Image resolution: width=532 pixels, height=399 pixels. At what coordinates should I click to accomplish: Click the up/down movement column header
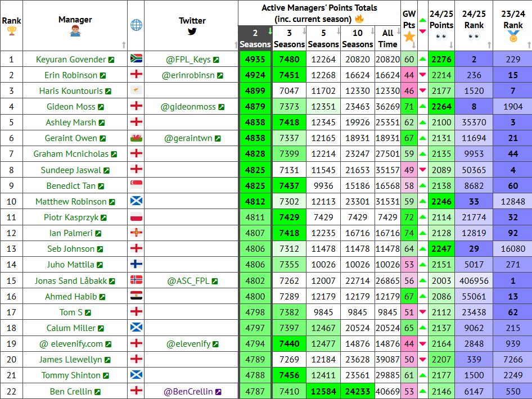click(422, 25)
